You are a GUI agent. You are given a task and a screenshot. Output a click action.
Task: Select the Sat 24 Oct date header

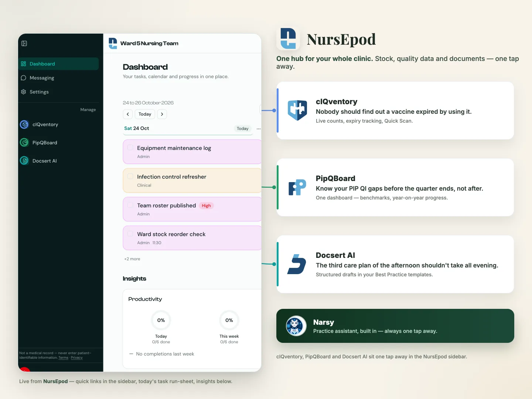pyautogui.click(x=137, y=129)
